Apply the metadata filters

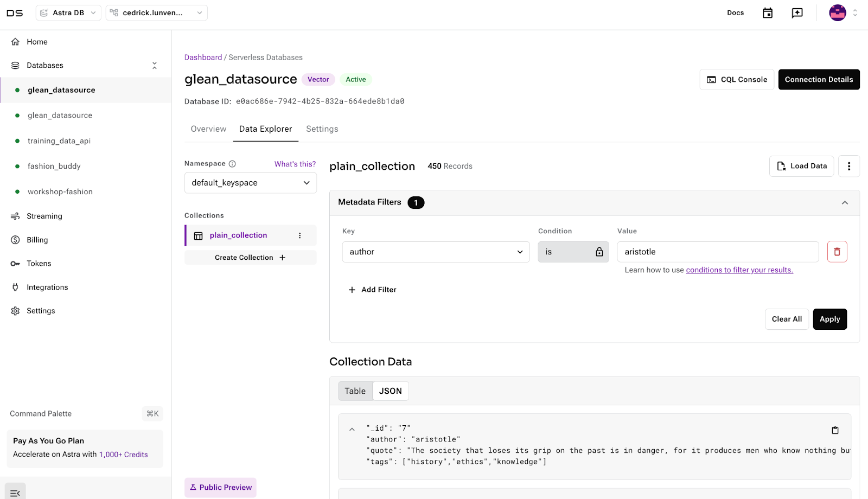pos(829,319)
